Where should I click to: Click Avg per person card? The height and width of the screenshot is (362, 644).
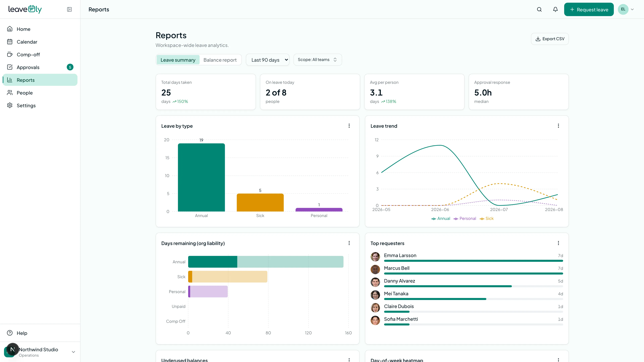click(x=414, y=92)
